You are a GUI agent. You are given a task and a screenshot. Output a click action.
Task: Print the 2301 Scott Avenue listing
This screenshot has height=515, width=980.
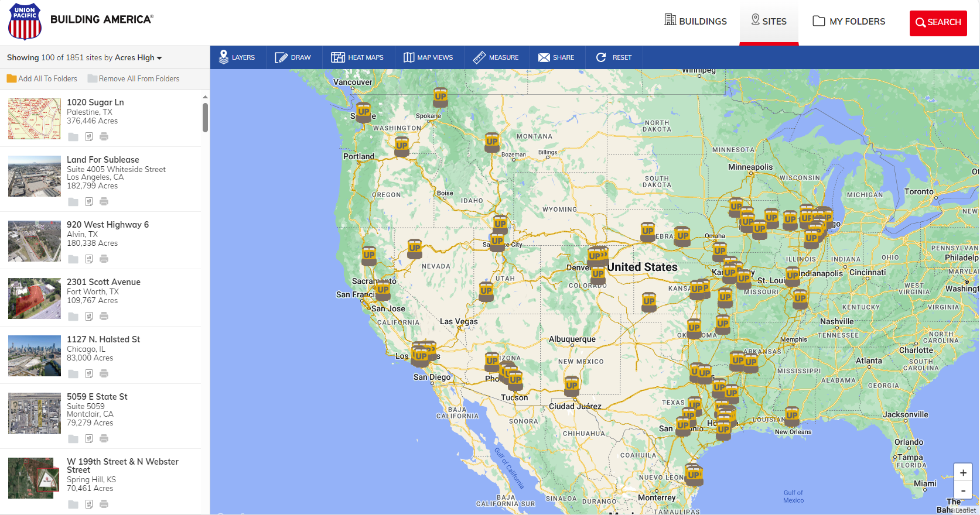[104, 317]
